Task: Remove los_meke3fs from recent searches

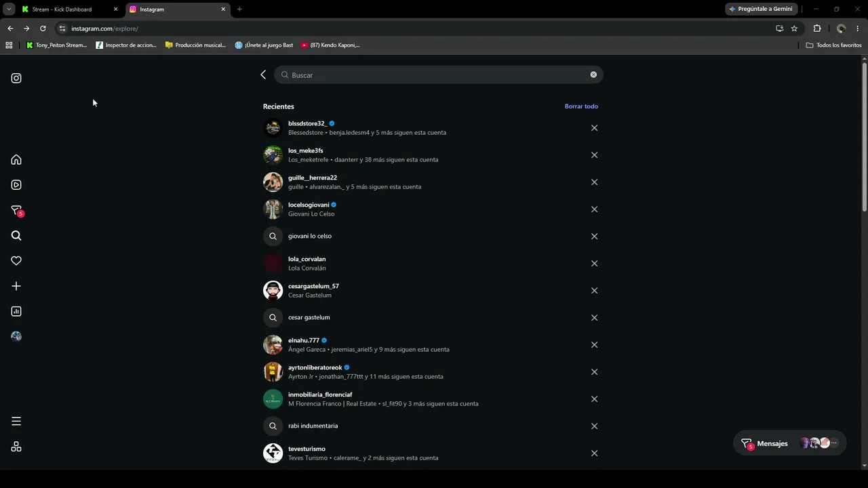Action: 594,155
